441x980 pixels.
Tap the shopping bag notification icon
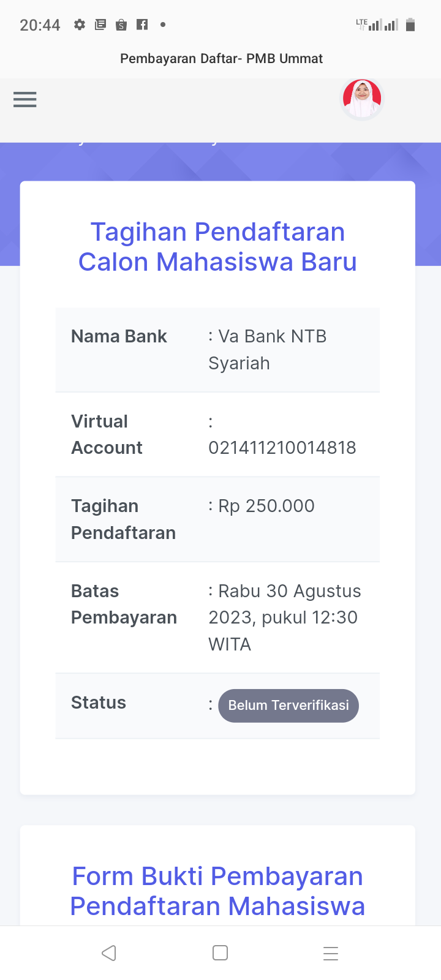pos(121,24)
